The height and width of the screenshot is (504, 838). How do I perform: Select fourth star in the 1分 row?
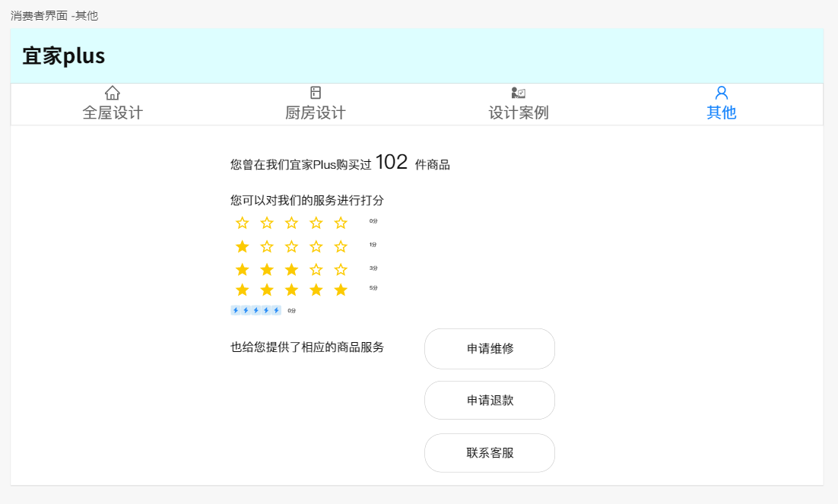click(316, 246)
